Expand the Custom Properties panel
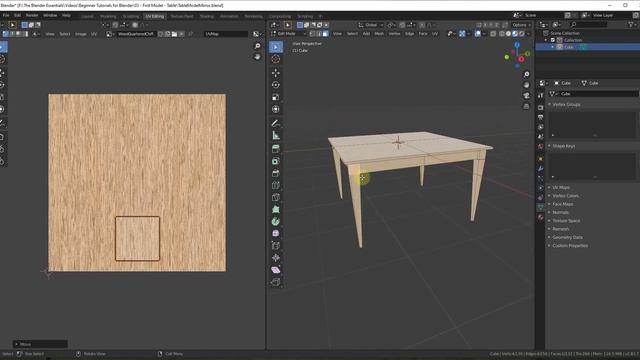 [570, 246]
